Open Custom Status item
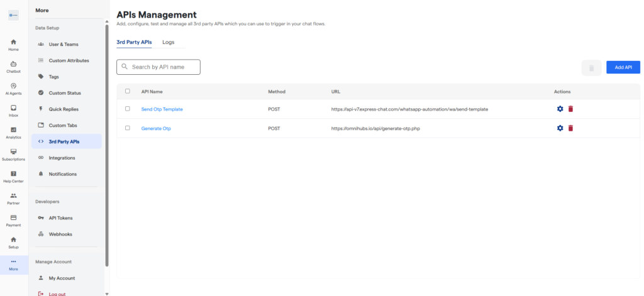This screenshot has width=644, height=296. pyautogui.click(x=67, y=93)
